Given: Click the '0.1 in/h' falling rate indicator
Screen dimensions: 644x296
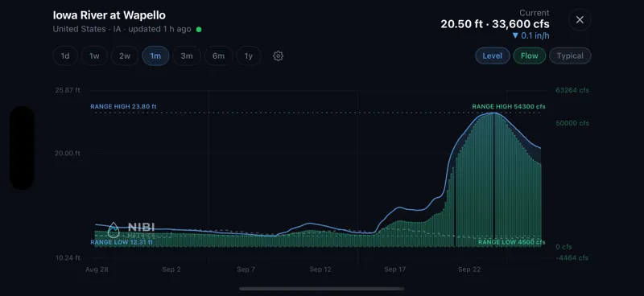Looking at the screenshot, I should point(530,35).
